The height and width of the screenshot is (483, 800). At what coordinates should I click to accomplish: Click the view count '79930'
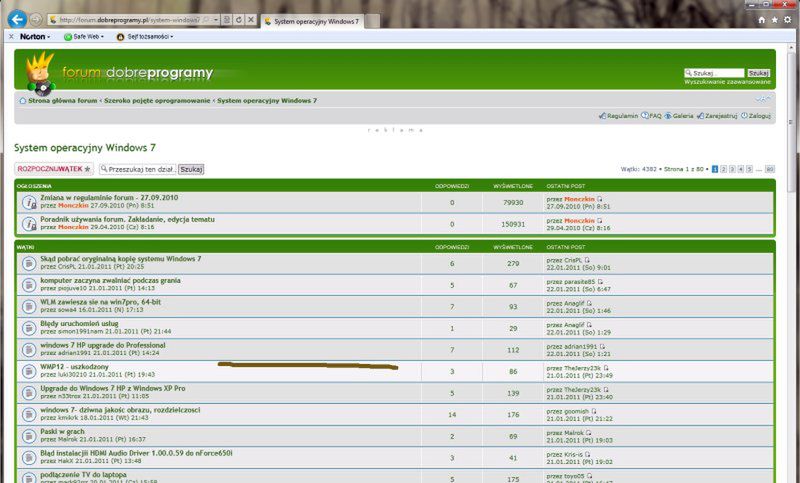click(513, 202)
